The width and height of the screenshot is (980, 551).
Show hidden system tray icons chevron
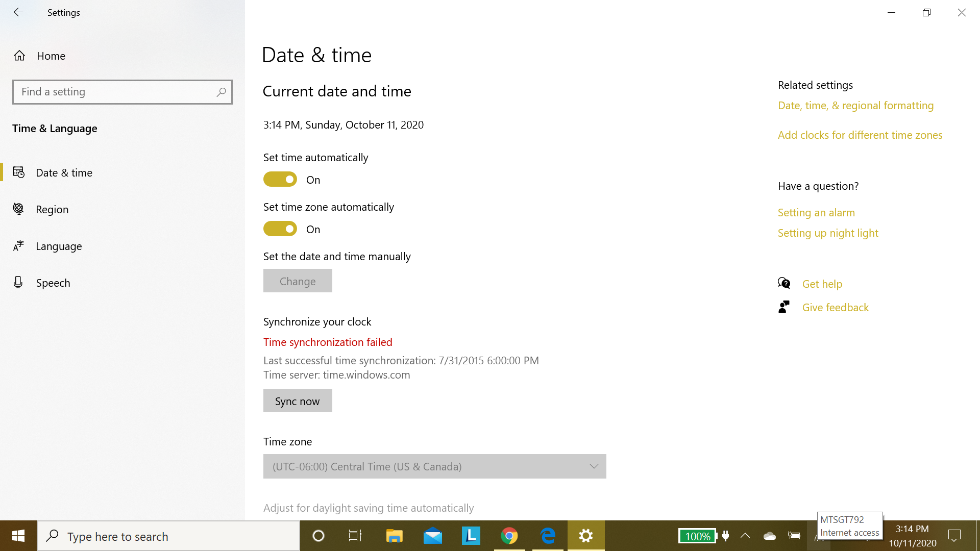point(745,536)
